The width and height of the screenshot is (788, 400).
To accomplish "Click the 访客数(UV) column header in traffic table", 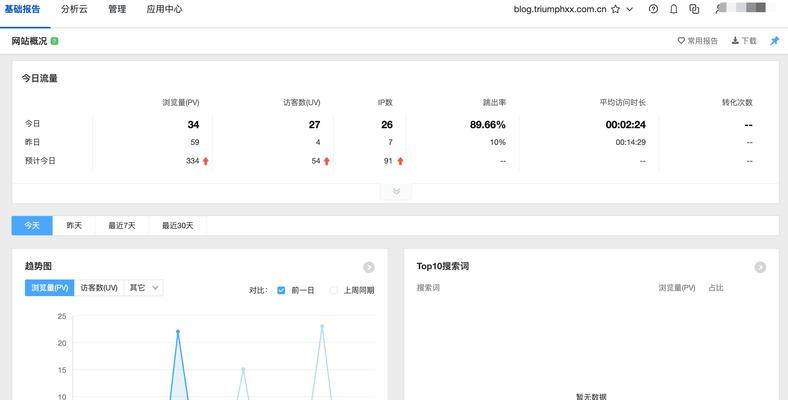I will [302, 103].
